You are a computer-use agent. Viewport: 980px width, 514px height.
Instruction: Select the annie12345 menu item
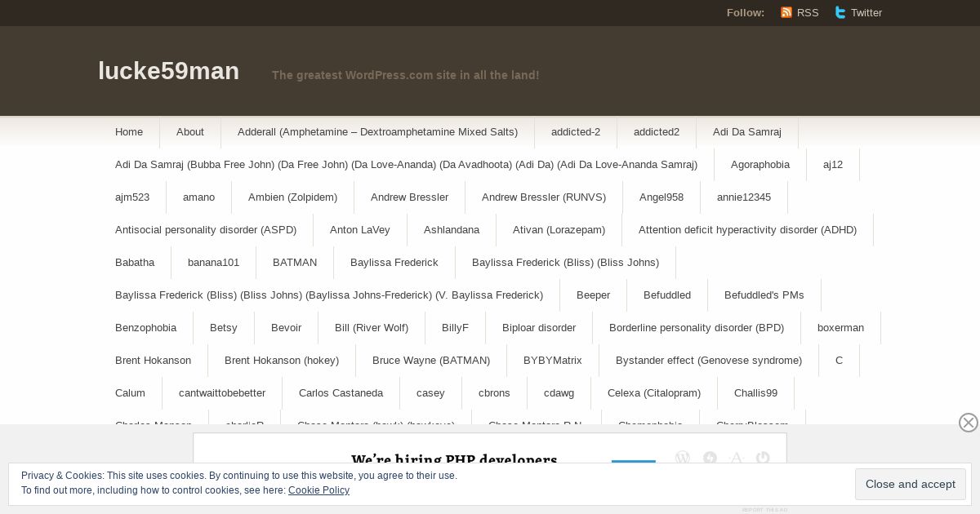(x=744, y=197)
